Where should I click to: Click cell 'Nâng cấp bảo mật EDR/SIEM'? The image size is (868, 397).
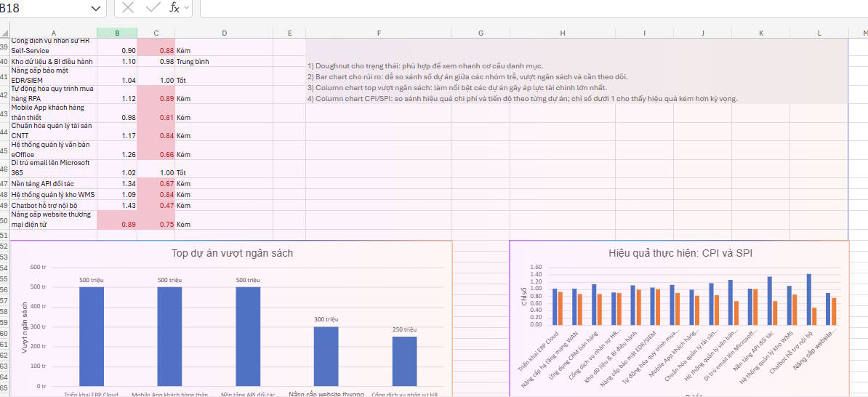54,76
